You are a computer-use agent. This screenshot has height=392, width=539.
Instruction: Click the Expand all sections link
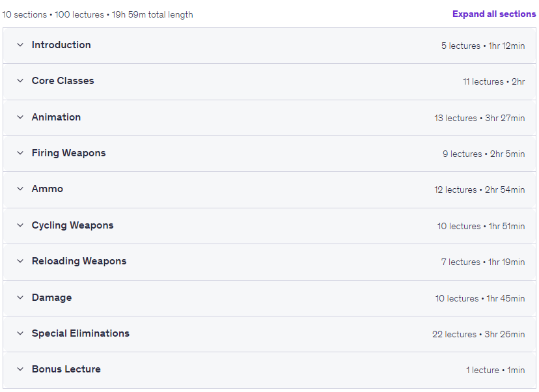coord(494,14)
